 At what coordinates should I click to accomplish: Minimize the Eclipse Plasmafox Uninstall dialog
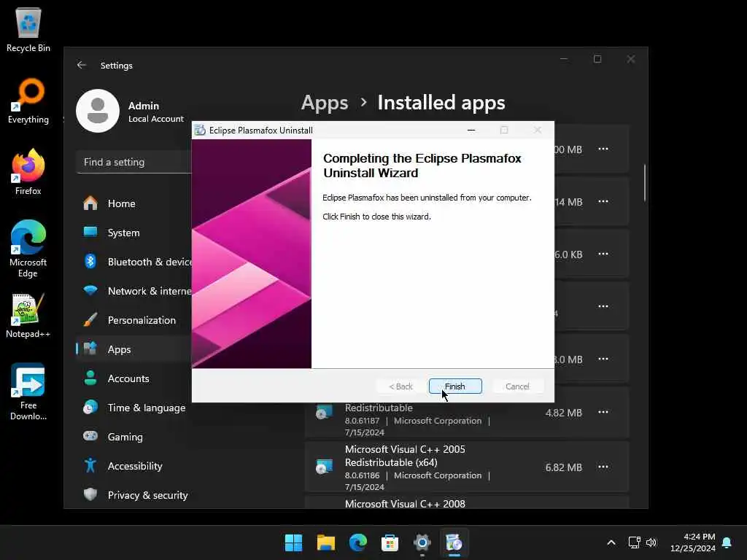coord(471,130)
